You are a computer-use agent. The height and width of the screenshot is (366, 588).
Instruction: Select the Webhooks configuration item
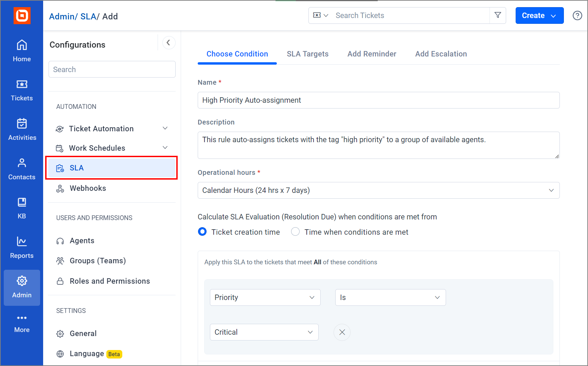click(88, 188)
